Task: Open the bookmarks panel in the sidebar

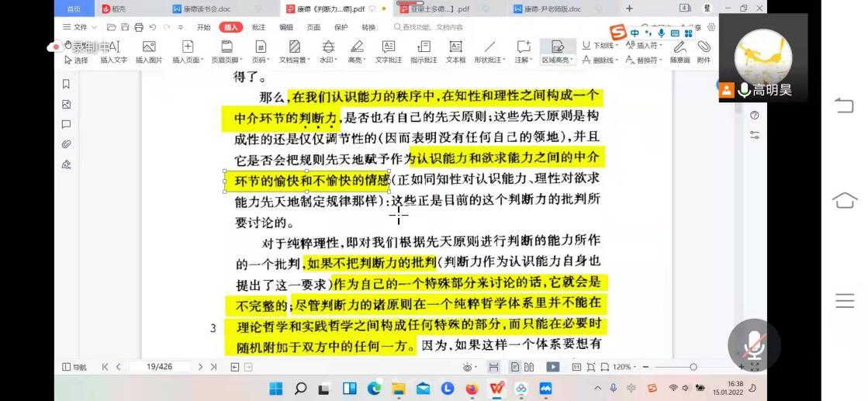Action: [66, 84]
